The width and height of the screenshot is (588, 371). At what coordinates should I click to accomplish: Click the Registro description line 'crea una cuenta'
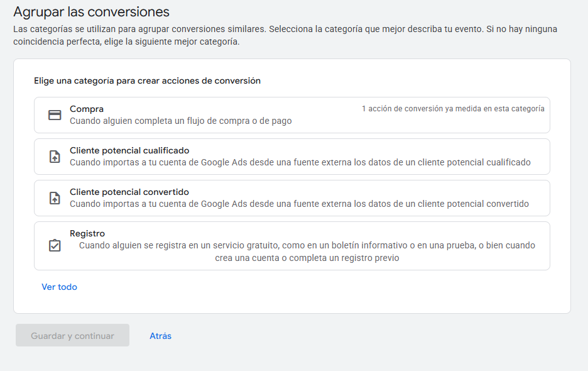point(307,258)
